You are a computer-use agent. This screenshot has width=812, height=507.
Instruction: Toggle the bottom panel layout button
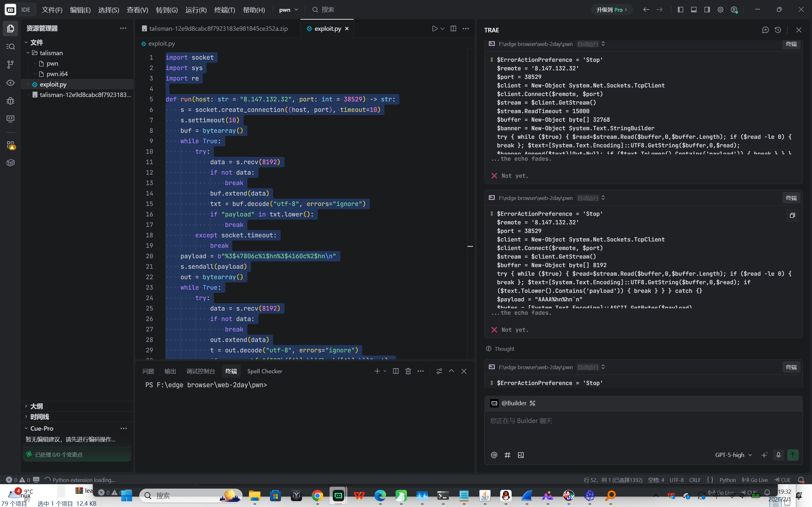coord(694,10)
